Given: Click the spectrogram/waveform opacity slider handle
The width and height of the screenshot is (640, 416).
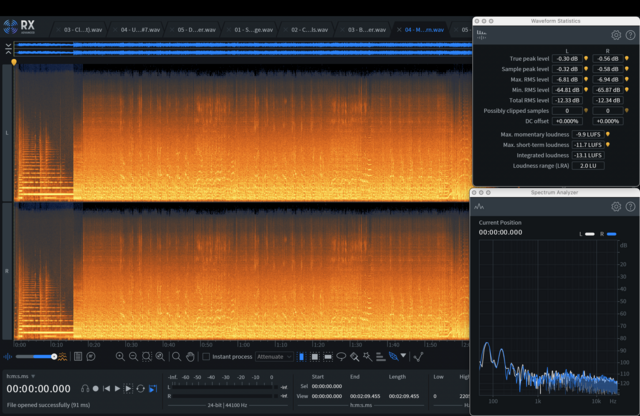Looking at the screenshot, I should [x=54, y=357].
